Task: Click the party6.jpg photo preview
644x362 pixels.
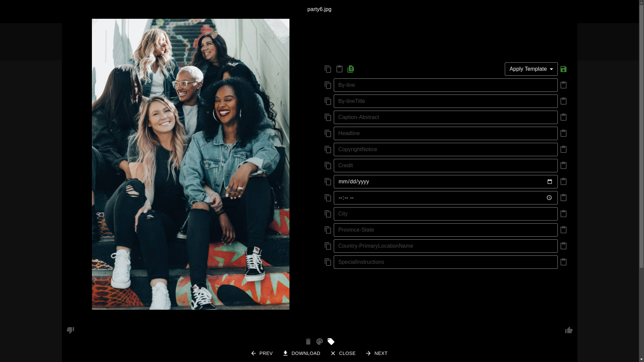Action: [191, 164]
